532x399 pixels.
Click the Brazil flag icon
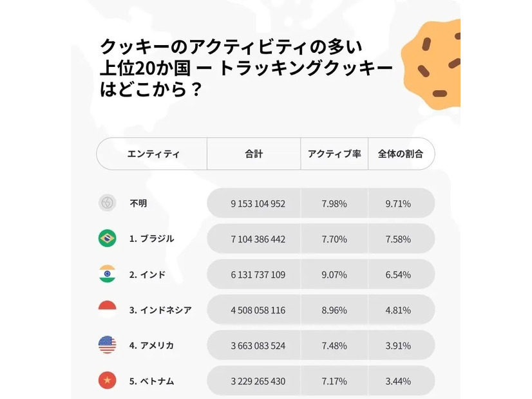[108, 239]
